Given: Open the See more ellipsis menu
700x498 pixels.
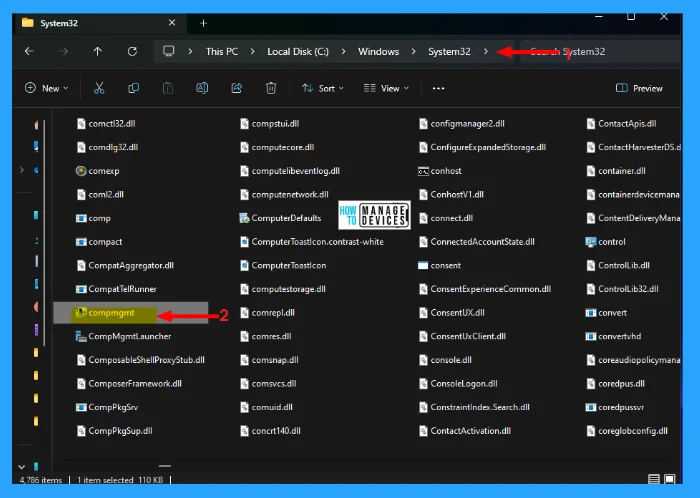Looking at the screenshot, I should [x=438, y=88].
